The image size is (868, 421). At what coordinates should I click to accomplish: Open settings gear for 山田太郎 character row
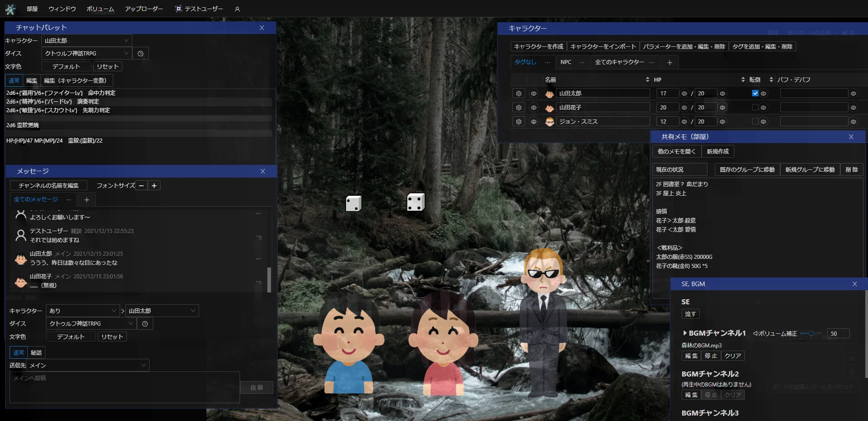[x=518, y=94]
